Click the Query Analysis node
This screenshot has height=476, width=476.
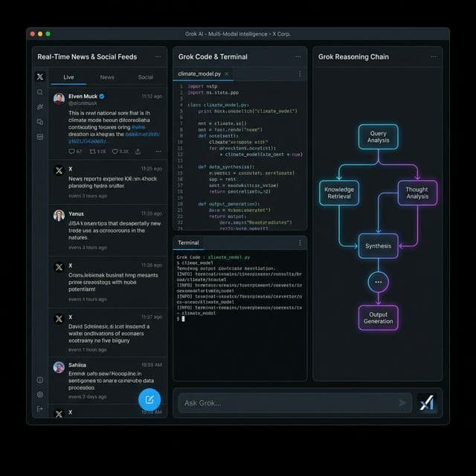coord(379,137)
